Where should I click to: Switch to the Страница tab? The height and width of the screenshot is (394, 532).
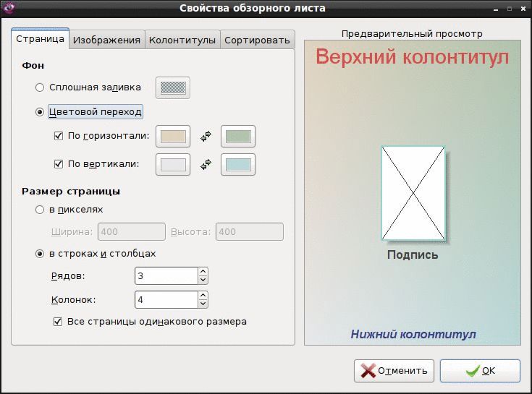click(40, 38)
